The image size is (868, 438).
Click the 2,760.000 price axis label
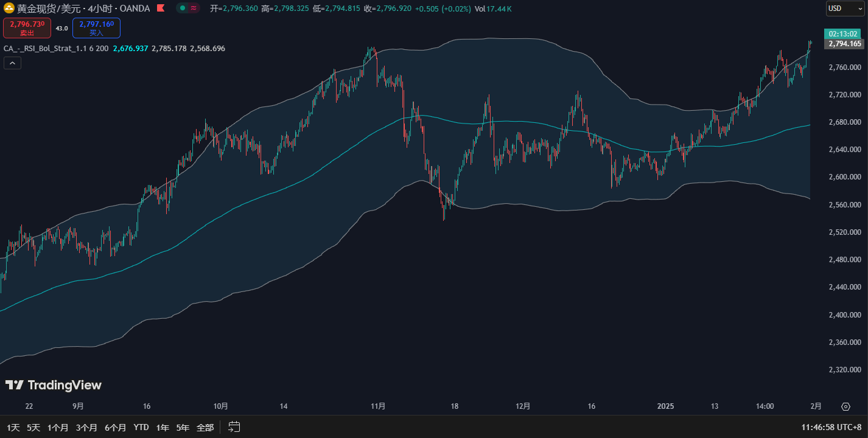click(845, 67)
